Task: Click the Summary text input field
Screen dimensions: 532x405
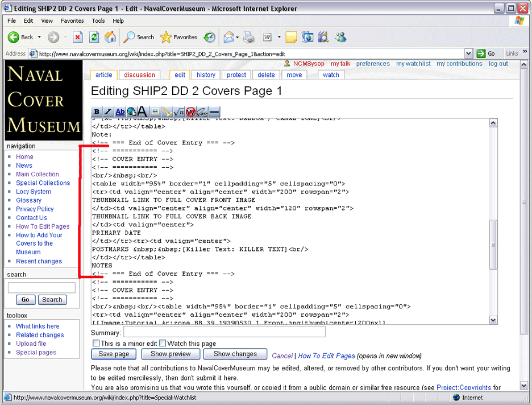Action: (x=224, y=332)
